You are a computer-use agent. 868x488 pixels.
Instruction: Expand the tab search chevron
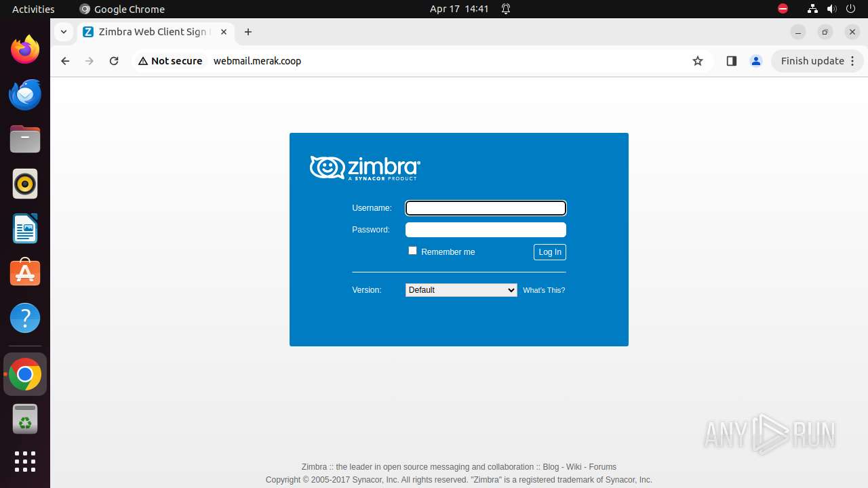point(64,32)
